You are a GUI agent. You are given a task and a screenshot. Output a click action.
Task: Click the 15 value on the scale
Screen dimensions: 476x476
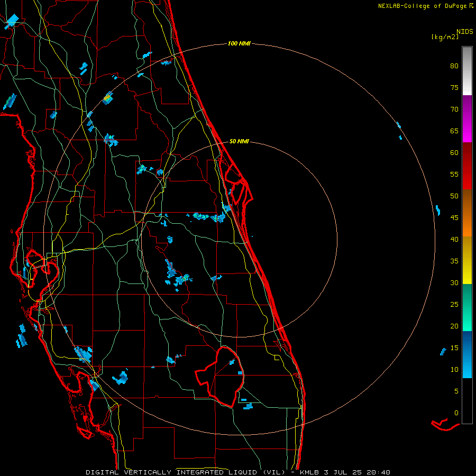pyautogui.click(x=454, y=348)
